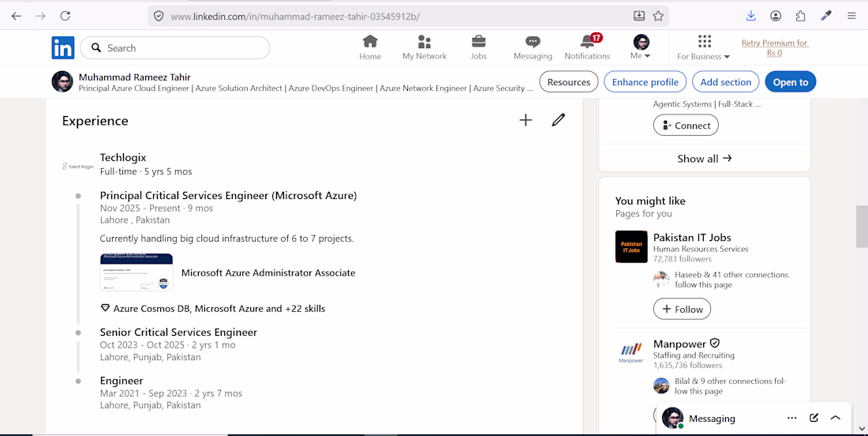Follow Pakistan IT Jobs page
The height and width of the screenshot is (436, 868).
pos(682,309)
